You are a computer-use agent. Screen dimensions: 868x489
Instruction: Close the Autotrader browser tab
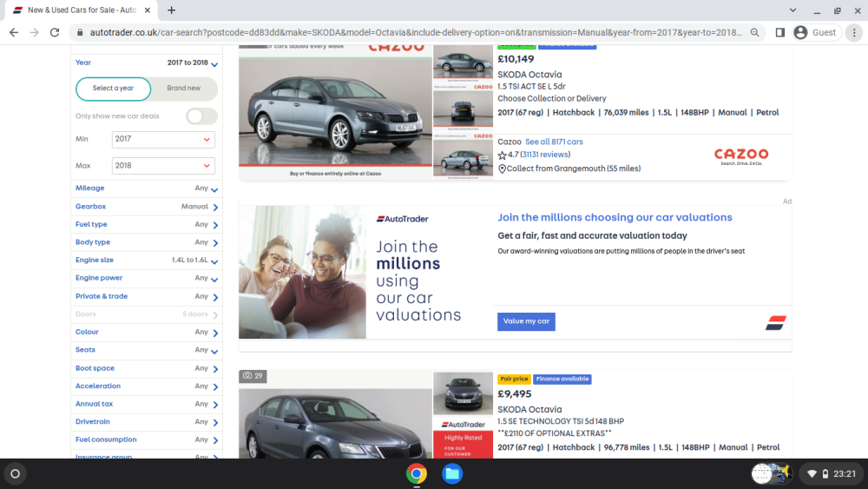tap(148, 10)
